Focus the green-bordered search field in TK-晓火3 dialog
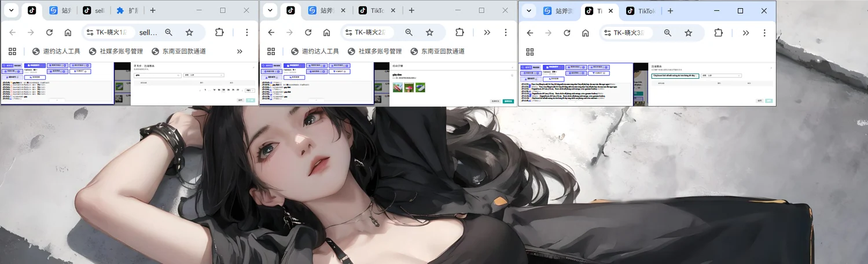 click(x=675, y=76)
